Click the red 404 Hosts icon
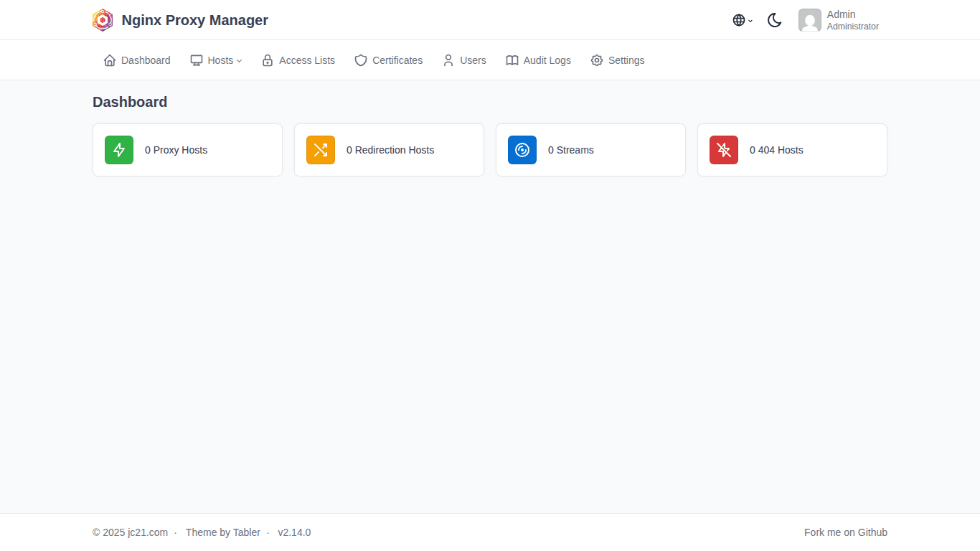Screen dimensions: 980x551 coord(723,150)
